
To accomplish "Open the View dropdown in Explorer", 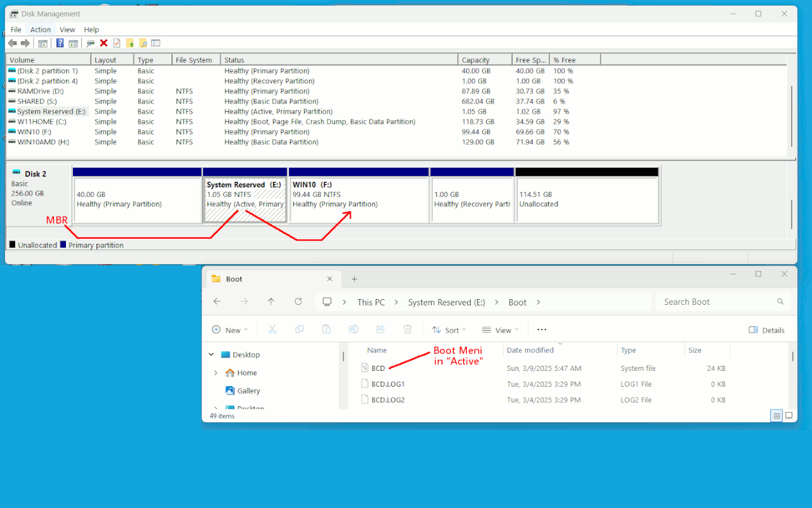I will click(501, 330).
